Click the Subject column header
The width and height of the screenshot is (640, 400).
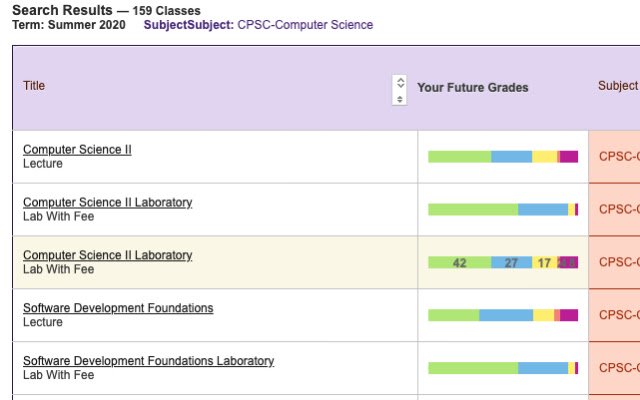click(617, 86)
